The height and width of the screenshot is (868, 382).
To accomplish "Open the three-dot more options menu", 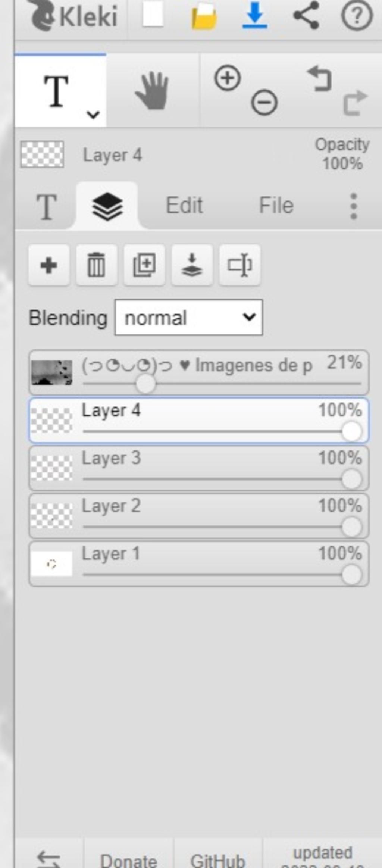I will coord(354,206).
